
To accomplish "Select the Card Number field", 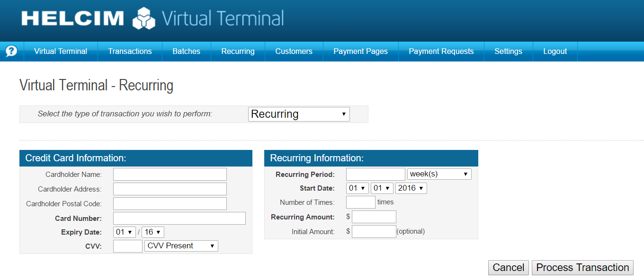I will tap(179, 218).
